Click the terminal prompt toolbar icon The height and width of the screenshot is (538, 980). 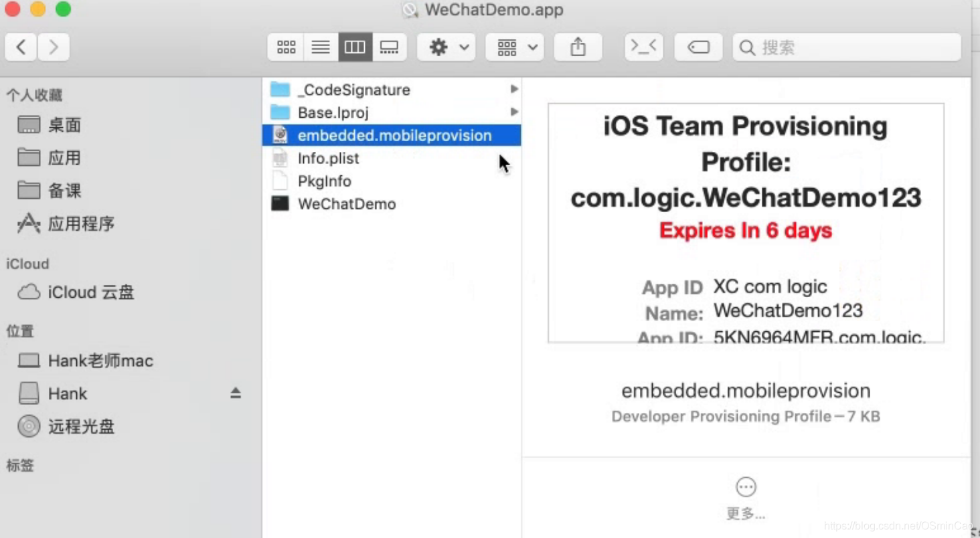(644, 48)
